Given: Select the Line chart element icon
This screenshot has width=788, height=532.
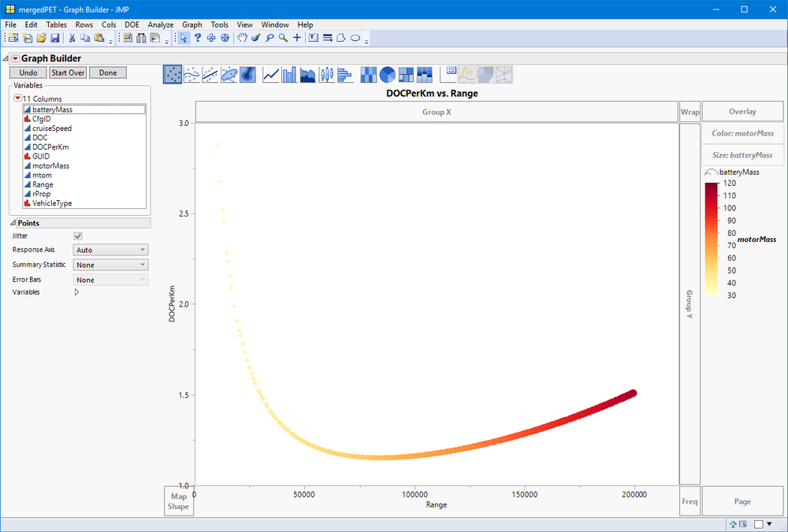Looking at the screenshot, I should click(x=271, y=75).
